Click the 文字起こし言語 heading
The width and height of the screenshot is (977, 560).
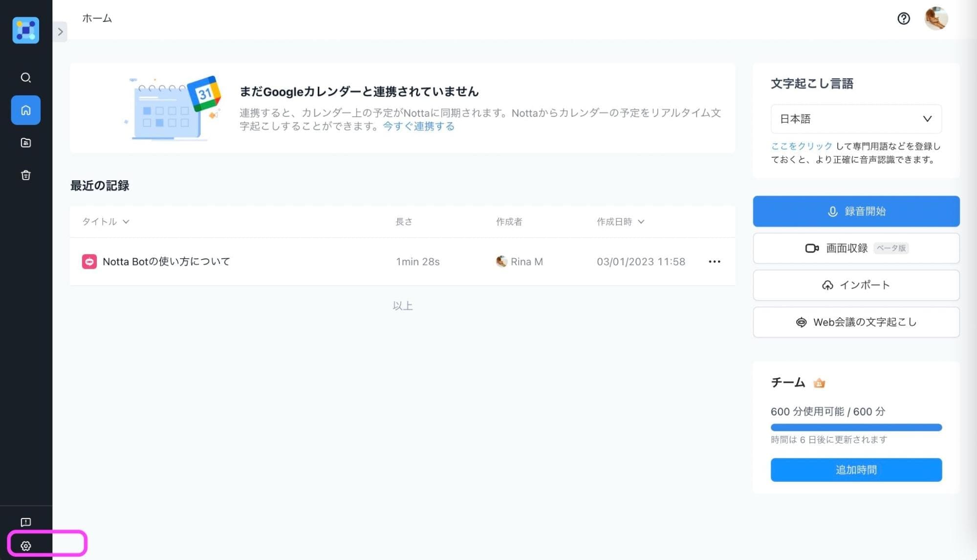(812, 84)
